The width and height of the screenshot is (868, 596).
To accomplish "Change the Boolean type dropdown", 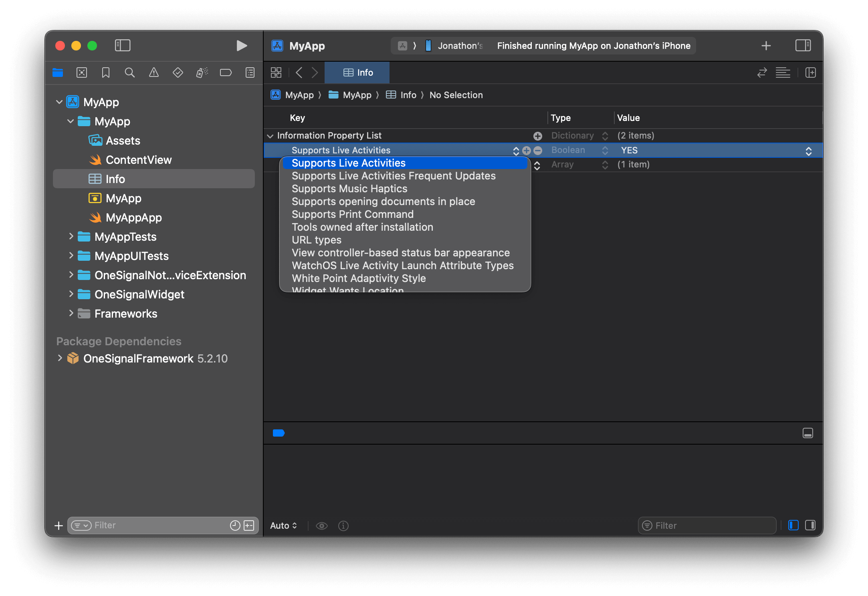I will point(605,151).
